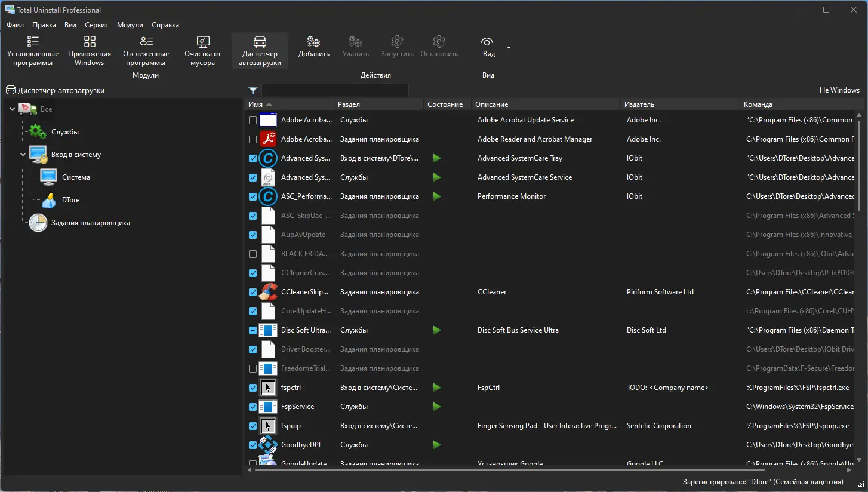Click the fspctrl row icon
Screen dimensions: 868x492
pos(268,388)
